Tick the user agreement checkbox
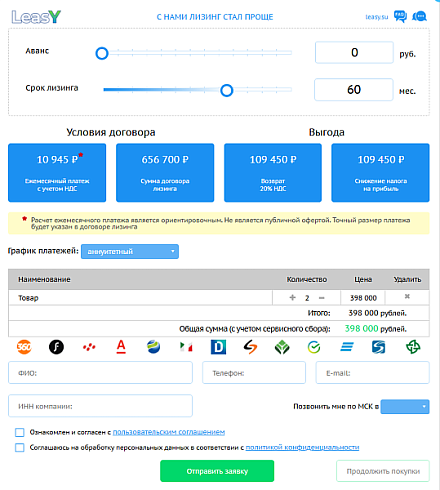Image resolution: width=440 pixels, height=490 pixels. (20, 432)
